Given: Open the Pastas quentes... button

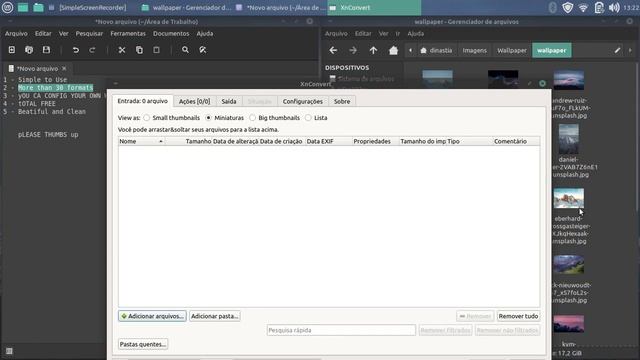Looking at the screenshot, I should (143, 344).
